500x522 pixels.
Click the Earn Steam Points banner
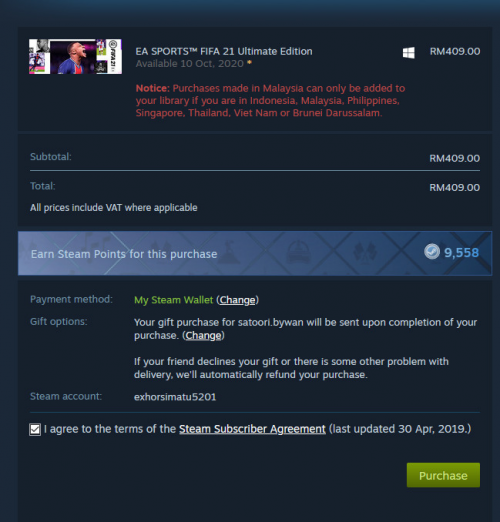(x=255, y=253)
